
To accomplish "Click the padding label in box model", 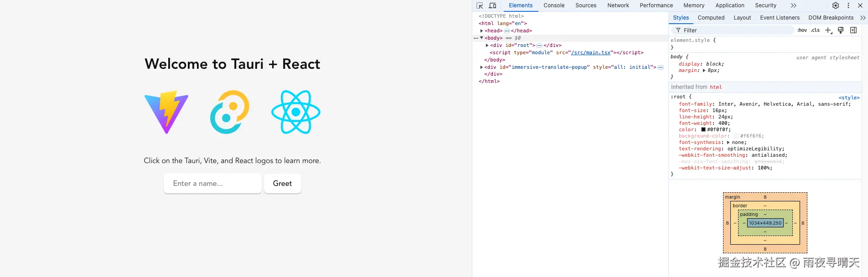I will 749,214.
